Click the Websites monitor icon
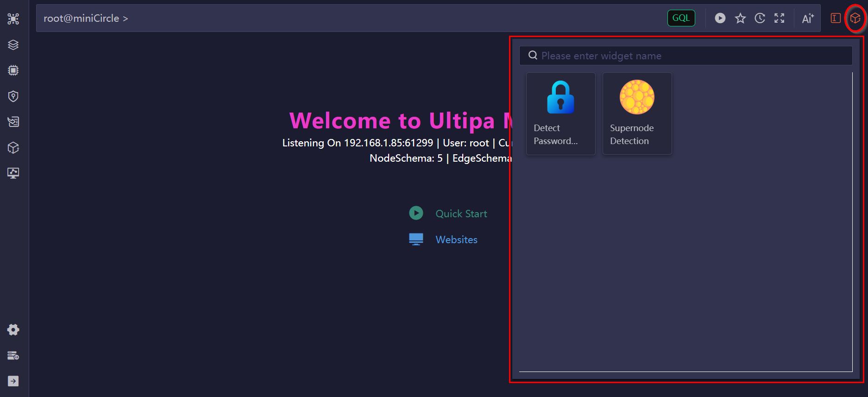This screenshot has width=868, height=397. click(x=416, y=239)
